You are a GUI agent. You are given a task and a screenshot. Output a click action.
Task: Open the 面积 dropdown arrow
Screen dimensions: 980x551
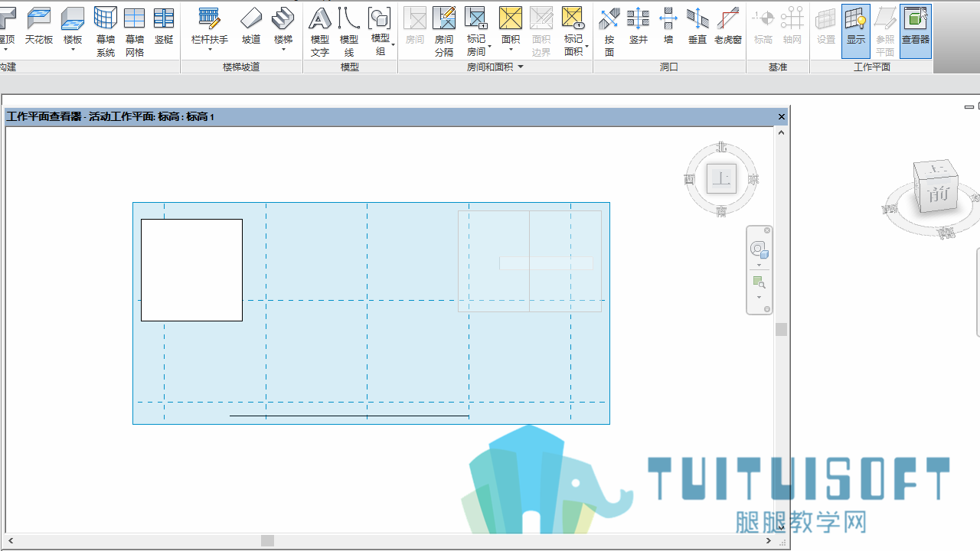click(511, 50)
